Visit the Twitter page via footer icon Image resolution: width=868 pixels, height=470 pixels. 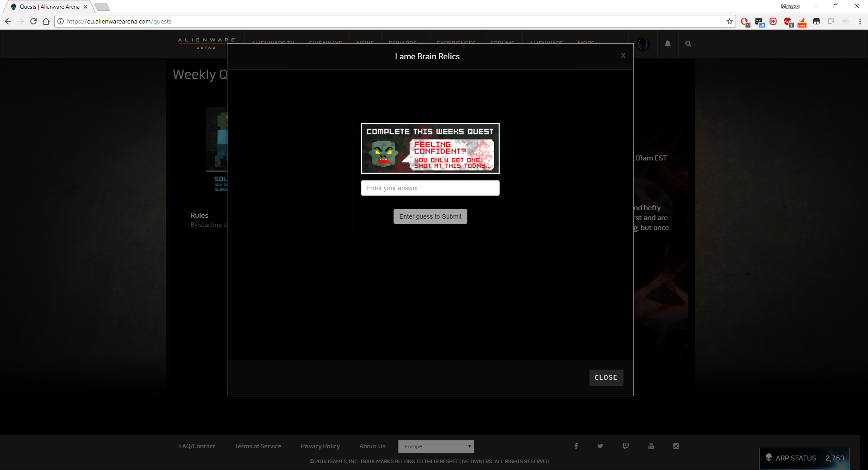pos(600,446)
